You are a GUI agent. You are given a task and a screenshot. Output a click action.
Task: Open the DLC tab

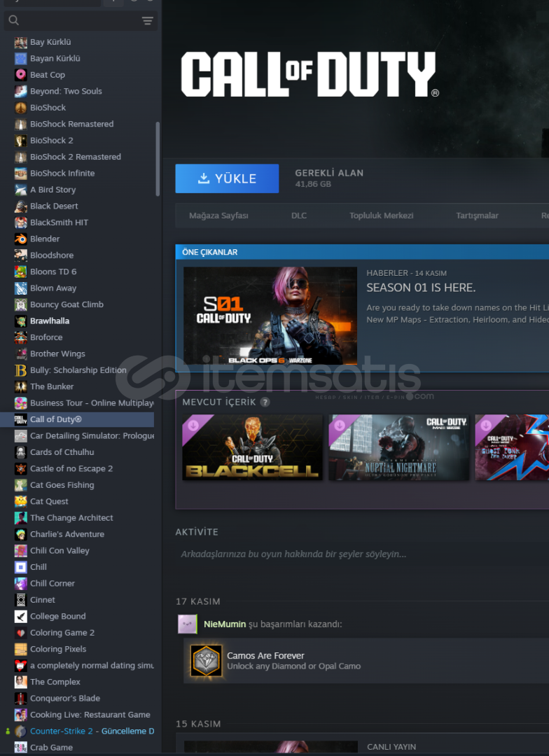(298, 216)
